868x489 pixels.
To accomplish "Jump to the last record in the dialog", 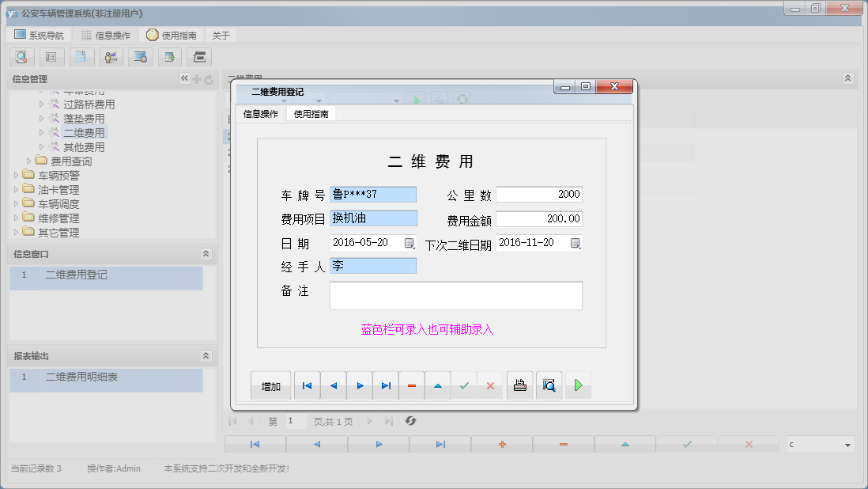I will click(387, 385).
